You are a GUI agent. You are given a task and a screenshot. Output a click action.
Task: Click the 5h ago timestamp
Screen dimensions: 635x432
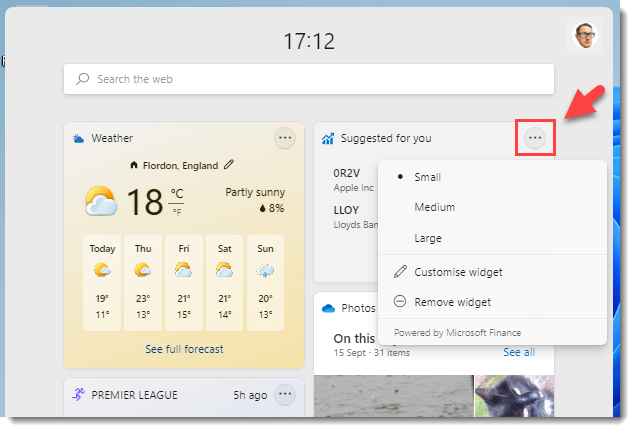(x=250, y=395)
